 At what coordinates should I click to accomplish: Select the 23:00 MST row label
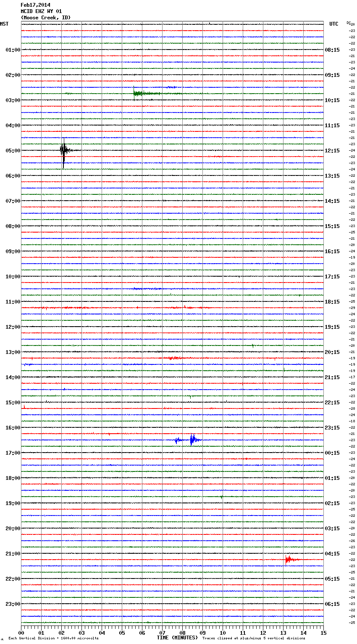click(13, 604)
